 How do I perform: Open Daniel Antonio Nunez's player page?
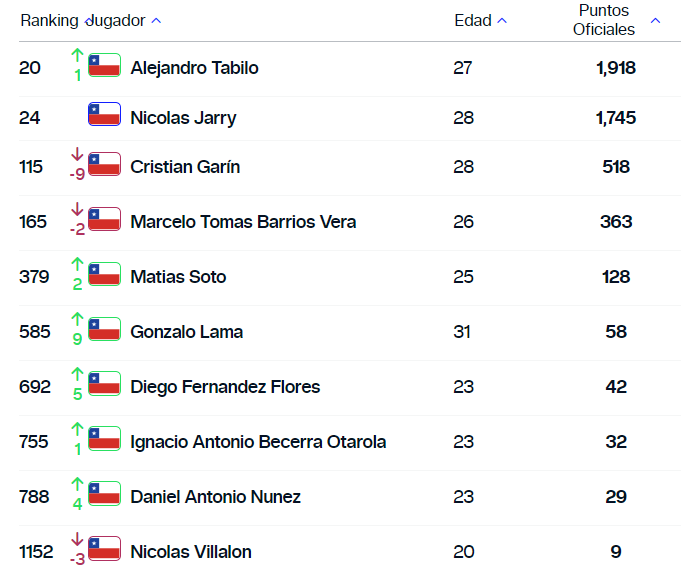tap(215, 497)
